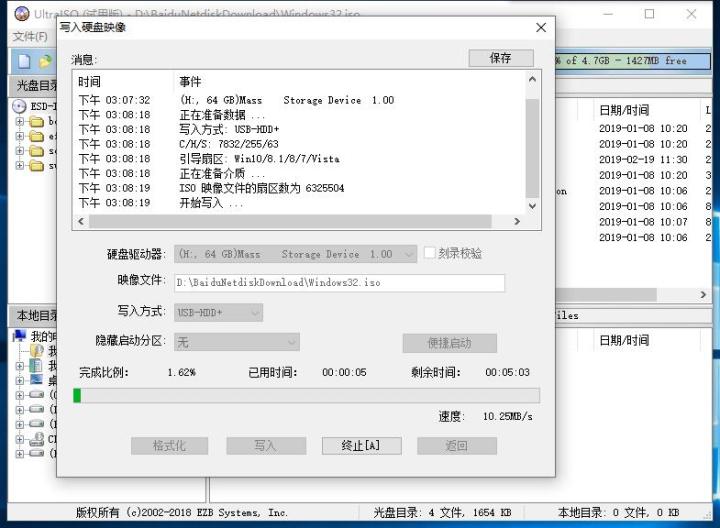Click the date entry 2019-02-19 11:30

[643, 160]
